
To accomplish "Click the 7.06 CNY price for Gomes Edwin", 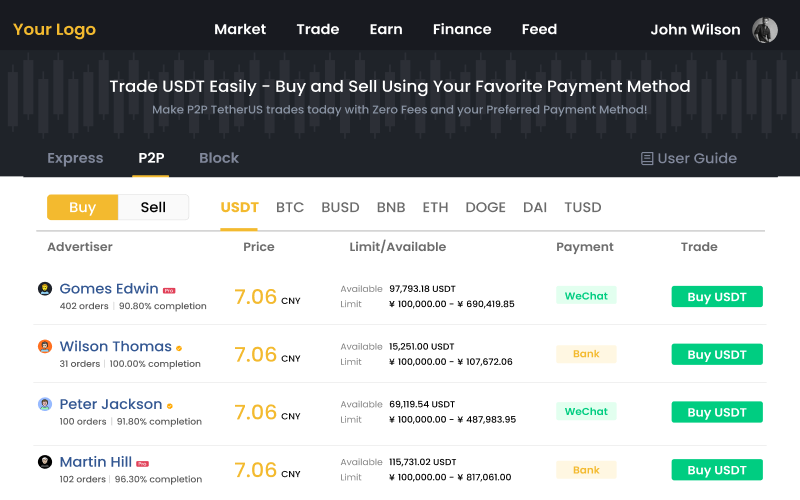I will pyautogui.click(x=267, y=297).
